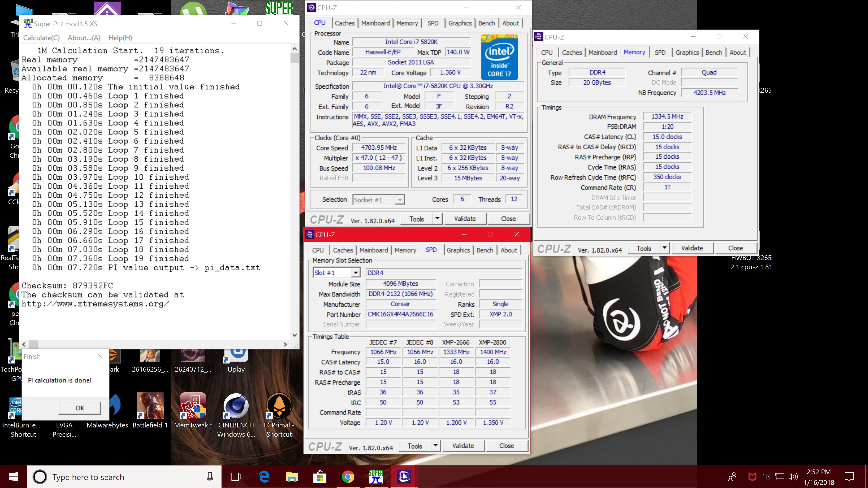
Task: Open the volume tray icon
Action: (793, 477)
